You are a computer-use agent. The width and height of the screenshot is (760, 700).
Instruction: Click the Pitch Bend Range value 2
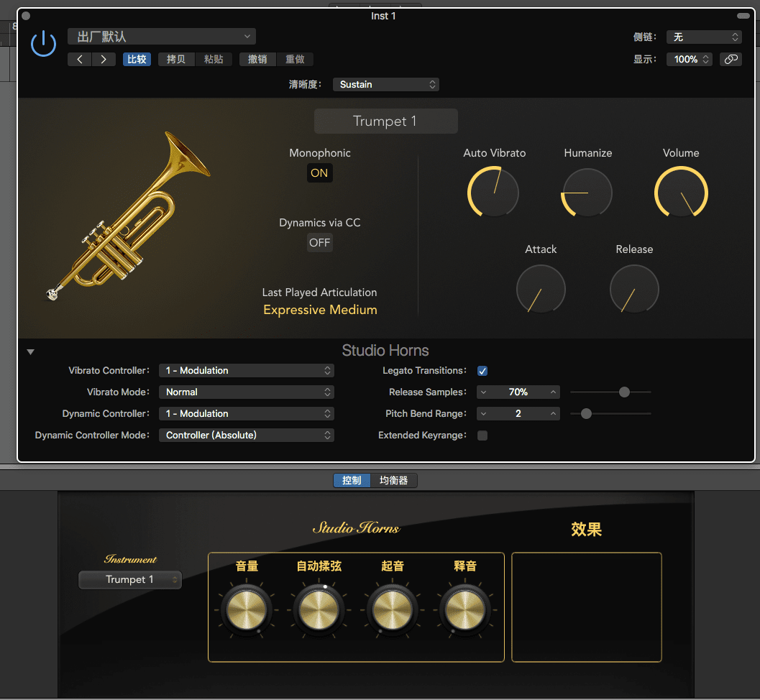(518, 414)
